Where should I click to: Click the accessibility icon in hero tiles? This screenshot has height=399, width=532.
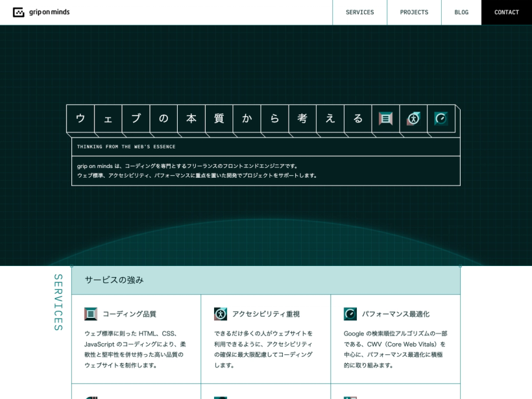click(413, 119)
